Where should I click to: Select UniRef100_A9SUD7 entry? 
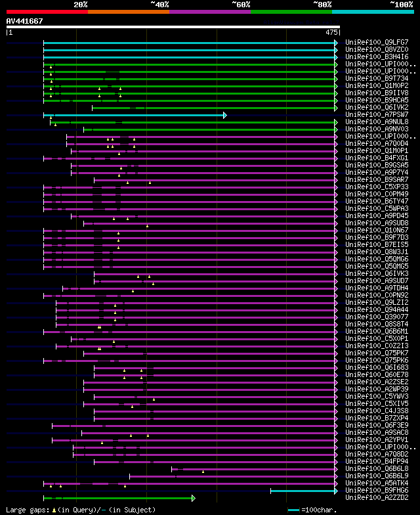click(x=377, y=281)
